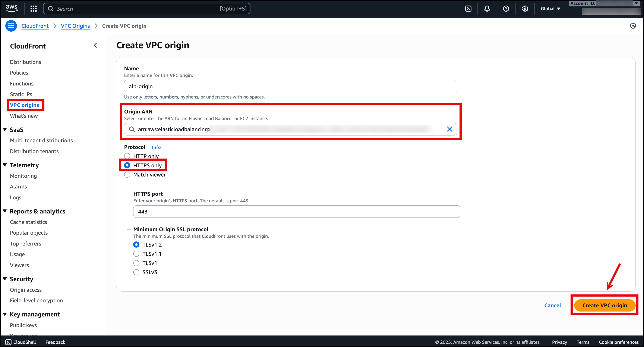Clear the Origin ARN field using the X icon

point(449,129)
